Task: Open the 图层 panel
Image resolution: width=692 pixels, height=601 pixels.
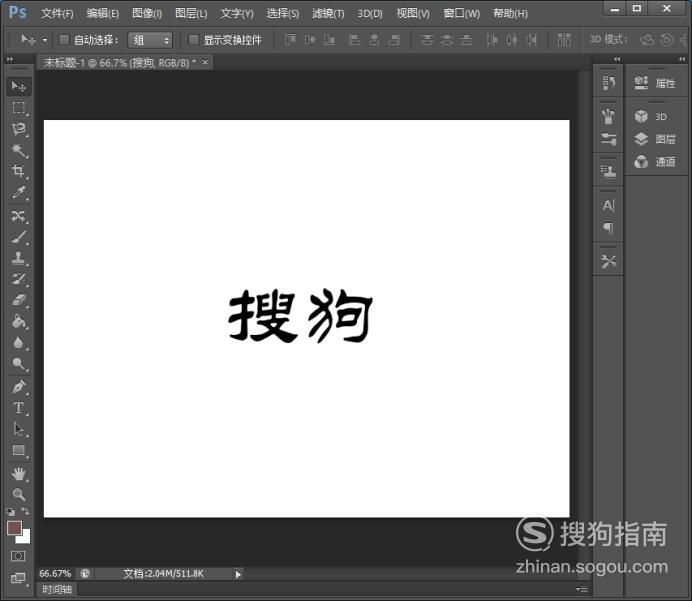Action: pyautogui.click(x=655, y=139)
